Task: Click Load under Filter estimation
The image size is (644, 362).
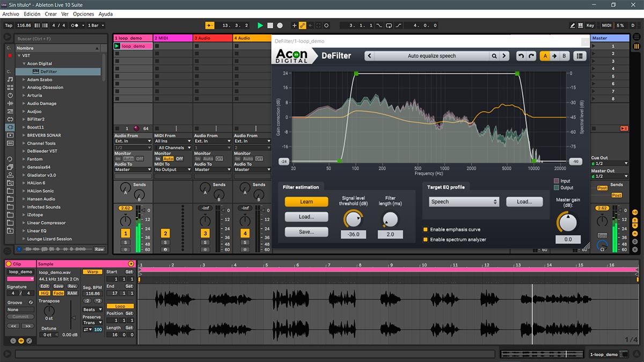Action: (306, 217)
